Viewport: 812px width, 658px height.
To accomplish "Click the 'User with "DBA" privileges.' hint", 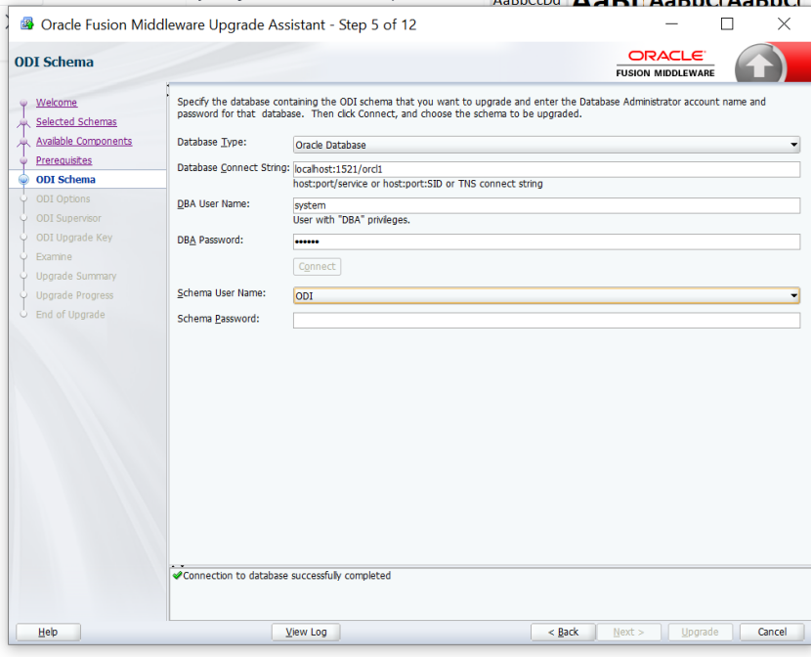I will pyautogui.click(x=352, y=220).
